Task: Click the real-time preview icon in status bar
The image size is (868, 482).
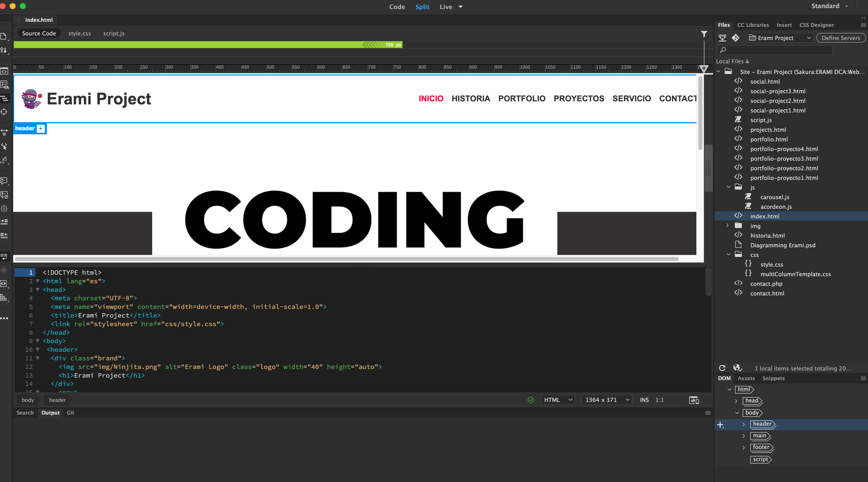Action: tap(694, 400)
